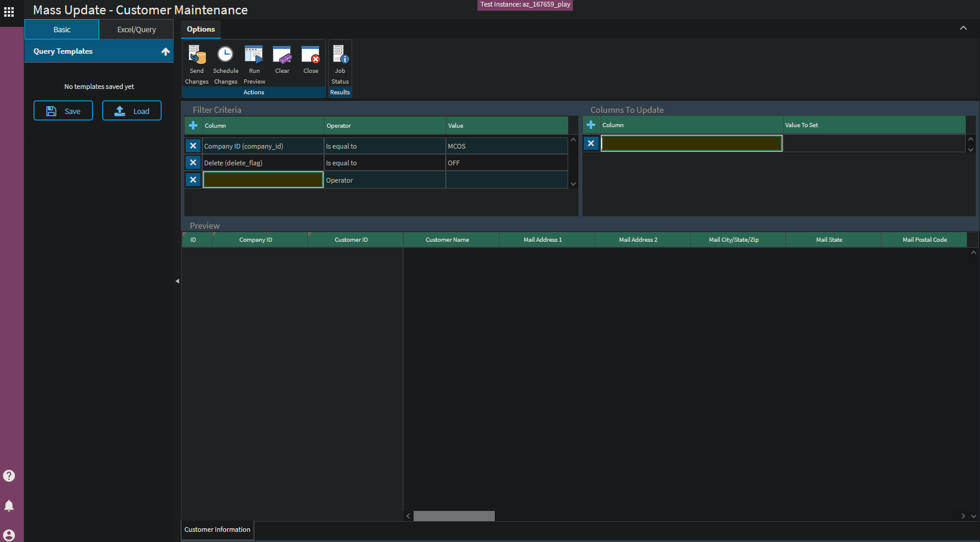This screenshot has height=542, width=980.
Task: Run Preview from the toolbar
Action: (254, 56)
